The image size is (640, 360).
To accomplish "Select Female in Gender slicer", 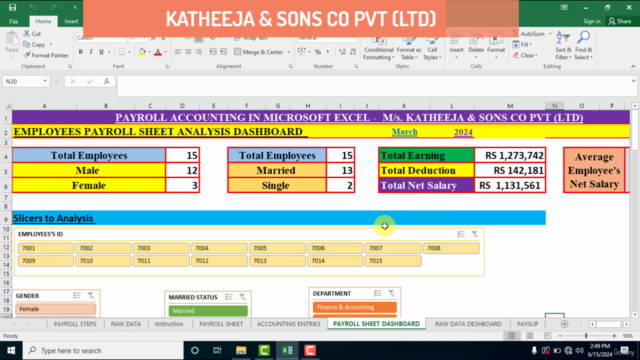I will pos(56,309).
